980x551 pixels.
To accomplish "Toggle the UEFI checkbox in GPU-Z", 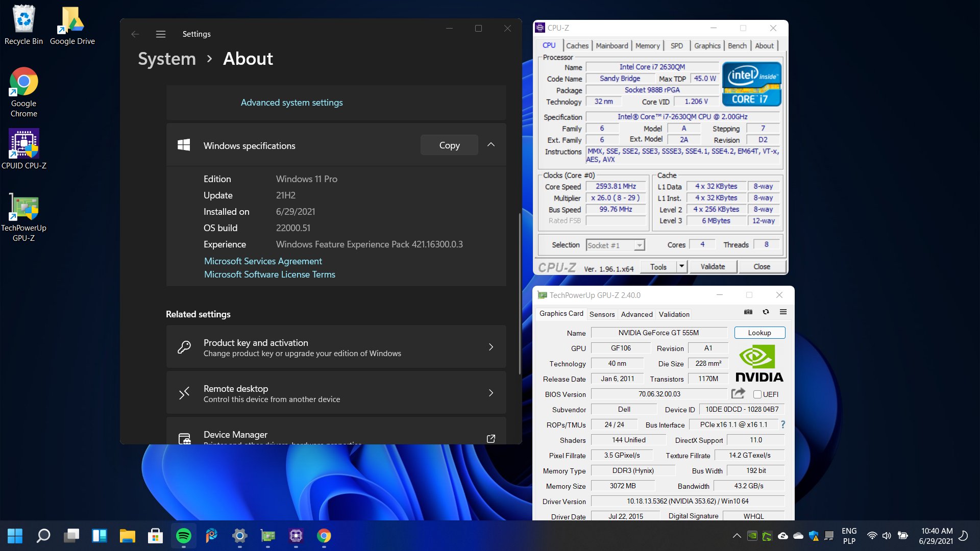I will point(757,394).
